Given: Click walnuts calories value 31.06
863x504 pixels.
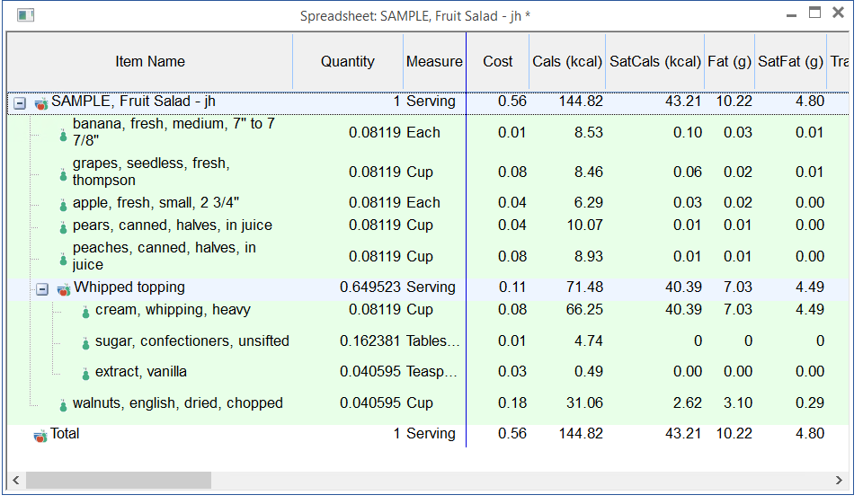Looking at the screenshot, I should point(584,403).
